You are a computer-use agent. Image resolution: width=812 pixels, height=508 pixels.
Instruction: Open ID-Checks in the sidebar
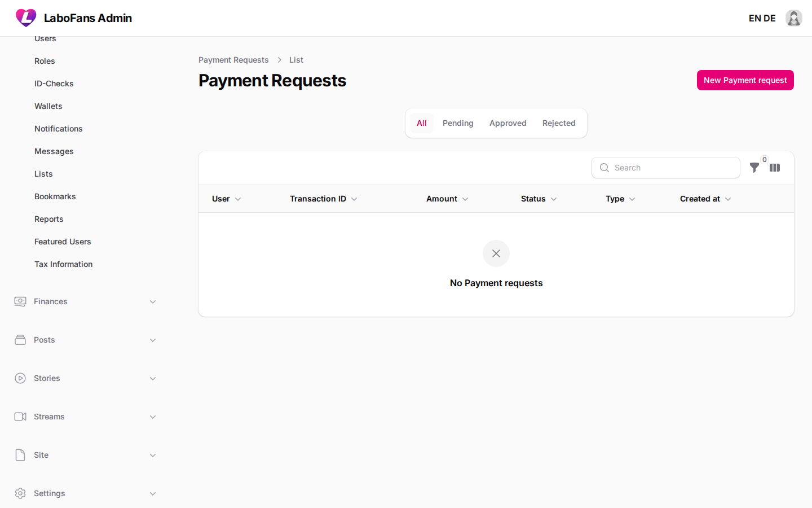54,84
